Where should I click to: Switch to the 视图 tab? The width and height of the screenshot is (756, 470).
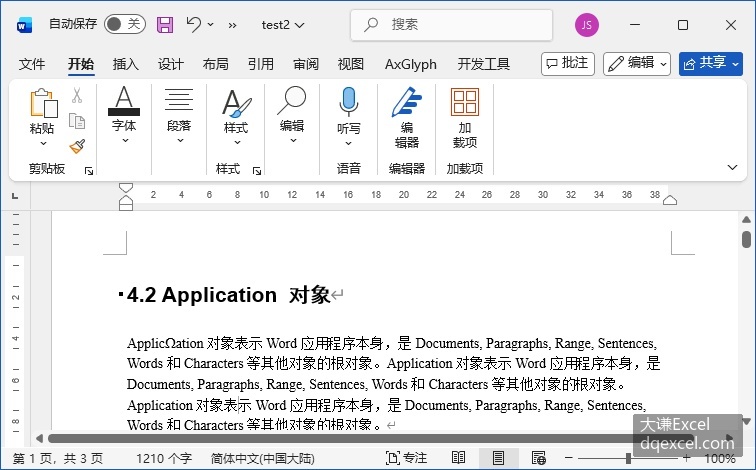pyautogui.click(x=351, y=64)
